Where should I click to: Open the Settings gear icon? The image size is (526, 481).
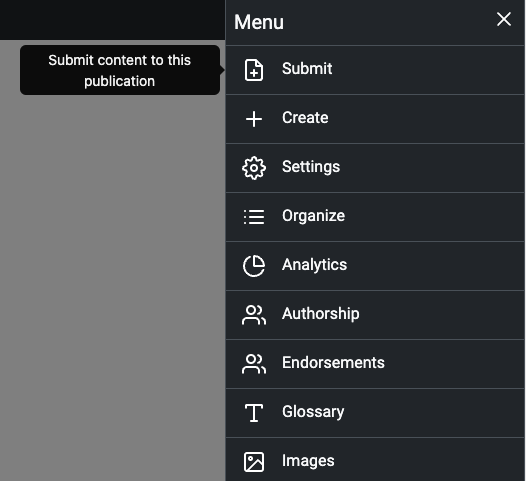[254, 168]
